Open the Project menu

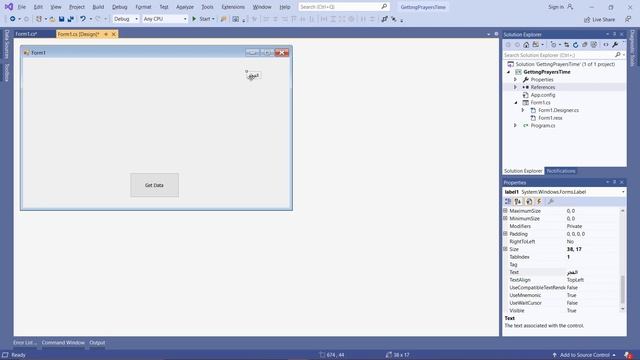77,7
